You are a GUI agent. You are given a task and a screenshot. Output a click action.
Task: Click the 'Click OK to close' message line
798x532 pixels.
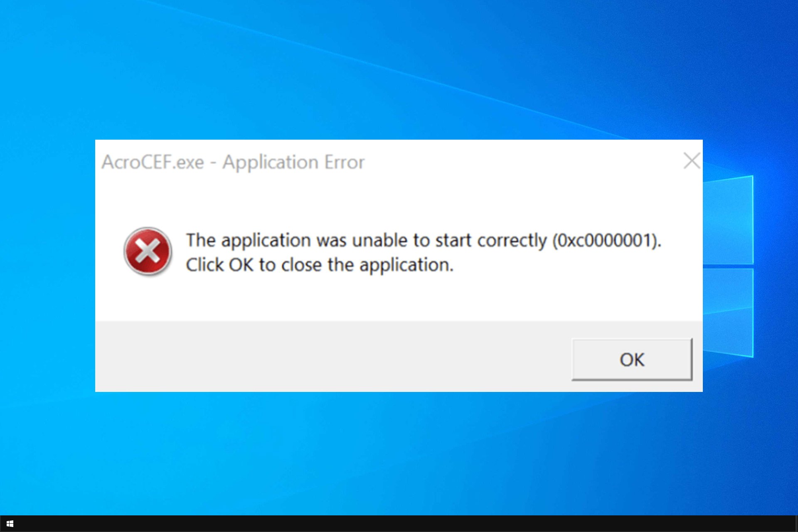[319, 265]
